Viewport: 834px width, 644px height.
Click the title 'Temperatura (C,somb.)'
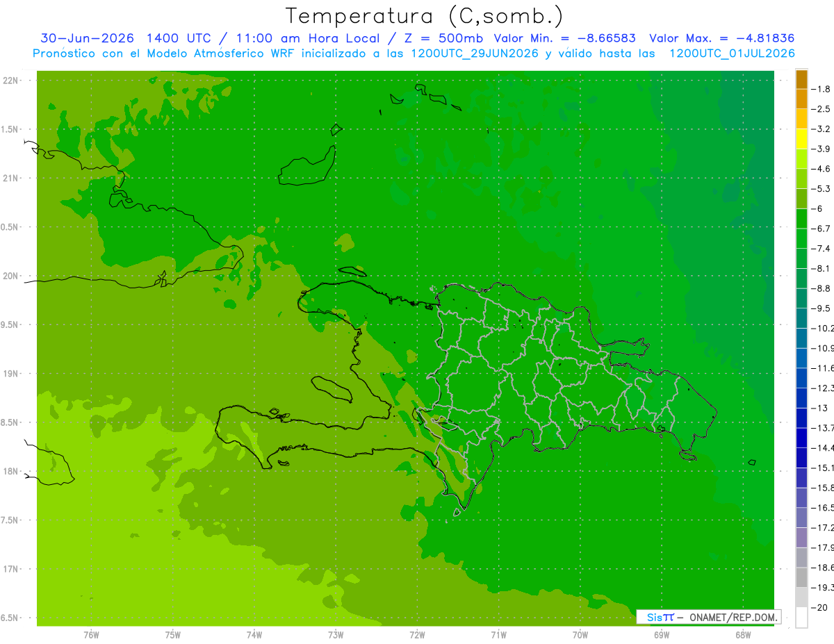(x=424, y=16)
